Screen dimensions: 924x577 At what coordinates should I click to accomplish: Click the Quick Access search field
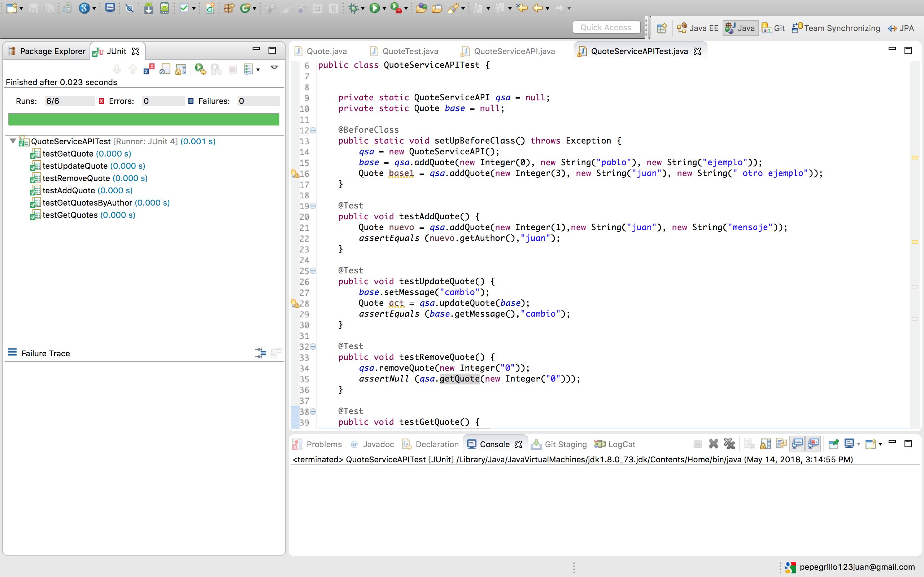[606, 27]
